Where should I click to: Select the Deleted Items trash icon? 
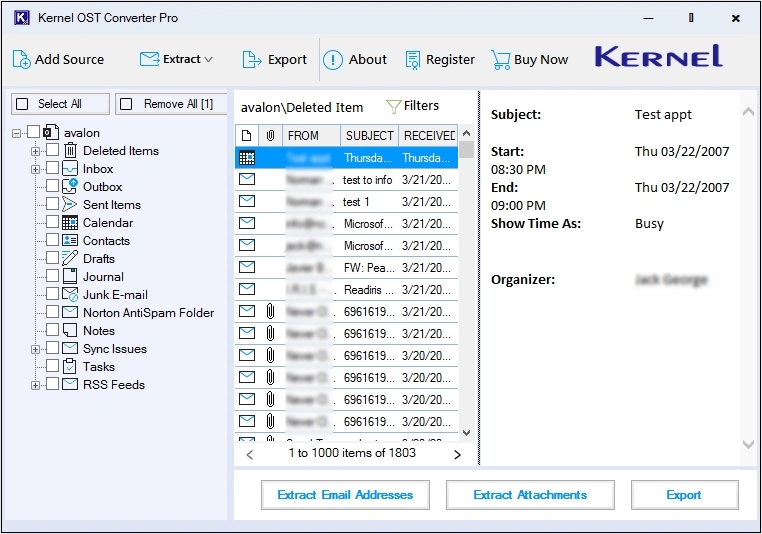70,151
